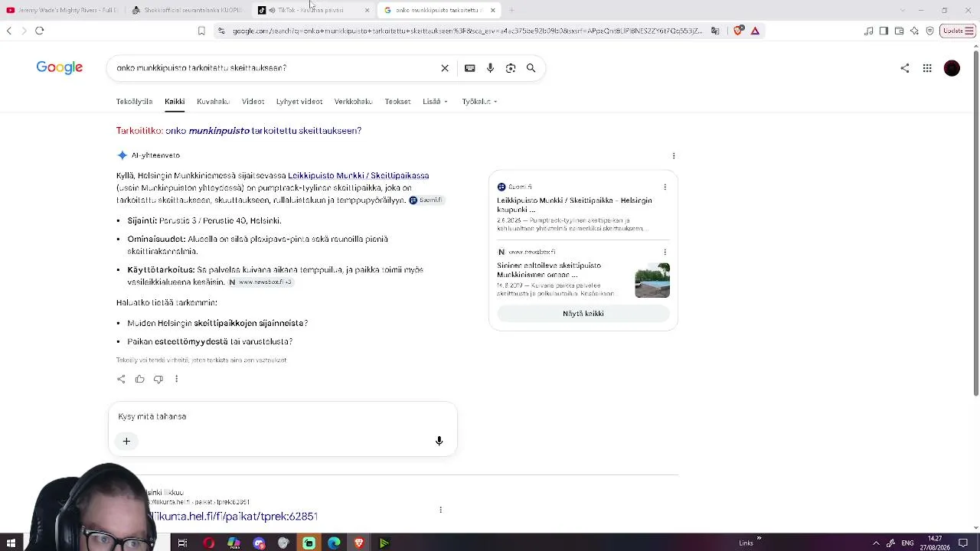Image resolution: width=980 pixels, height=551 pixels.
Task: Go to the Google logo homepage
Action: pyautogui.click(x=60, y=68)
